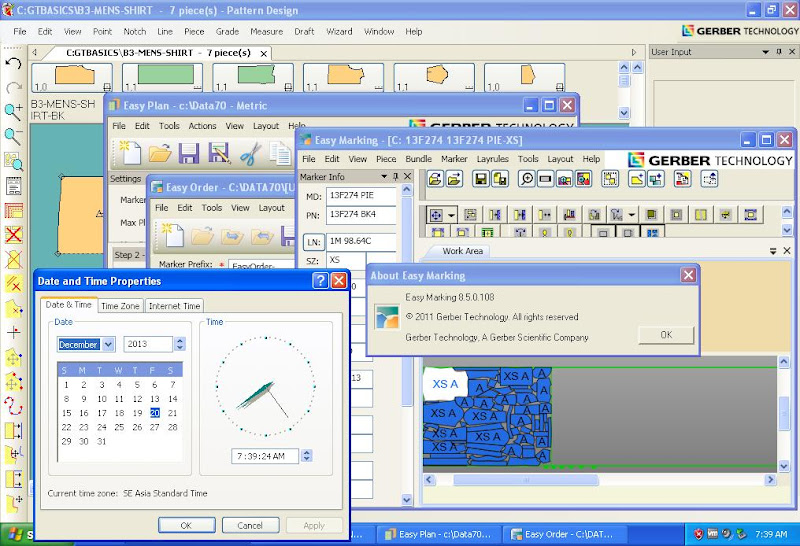Open the Layrules menu in Easy Marking

pos(493,159)
